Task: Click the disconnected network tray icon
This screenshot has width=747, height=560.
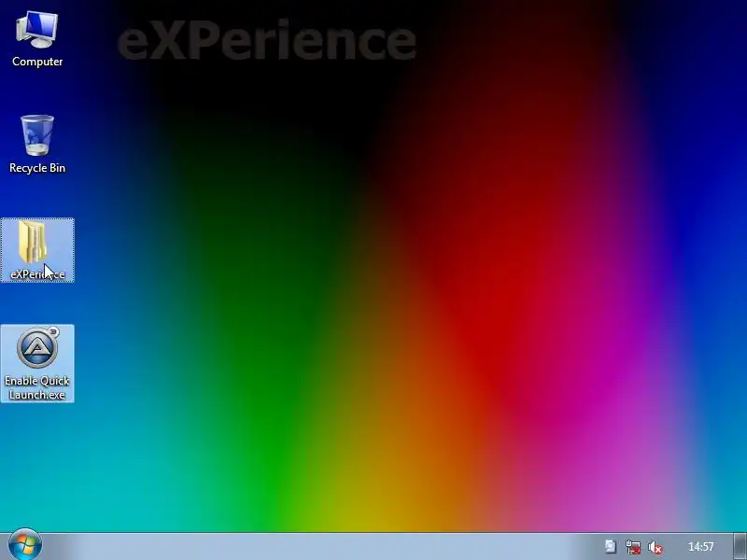Action: coord(633,547)
